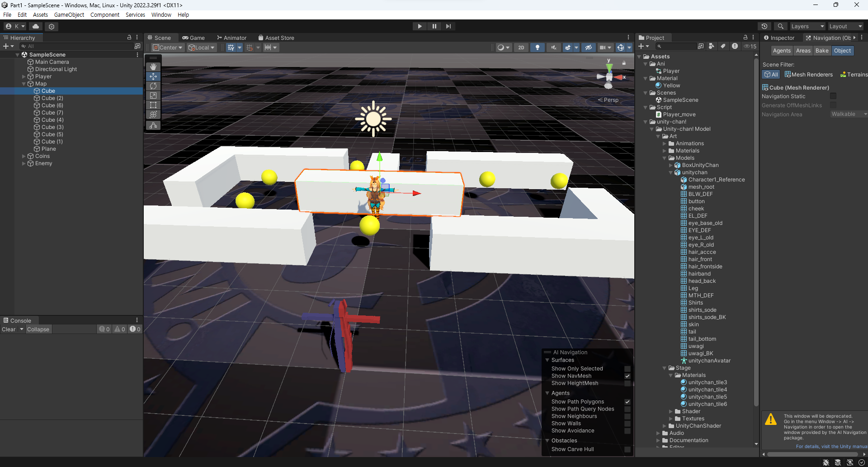The image size is (868, 467).
Task: Open the Unity cloud services icon
Action: (36, 26)
